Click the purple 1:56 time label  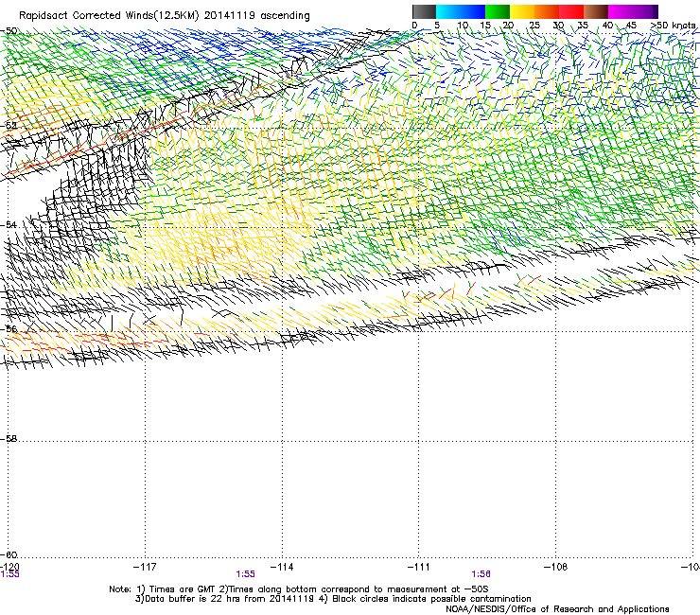pos(481,574)
